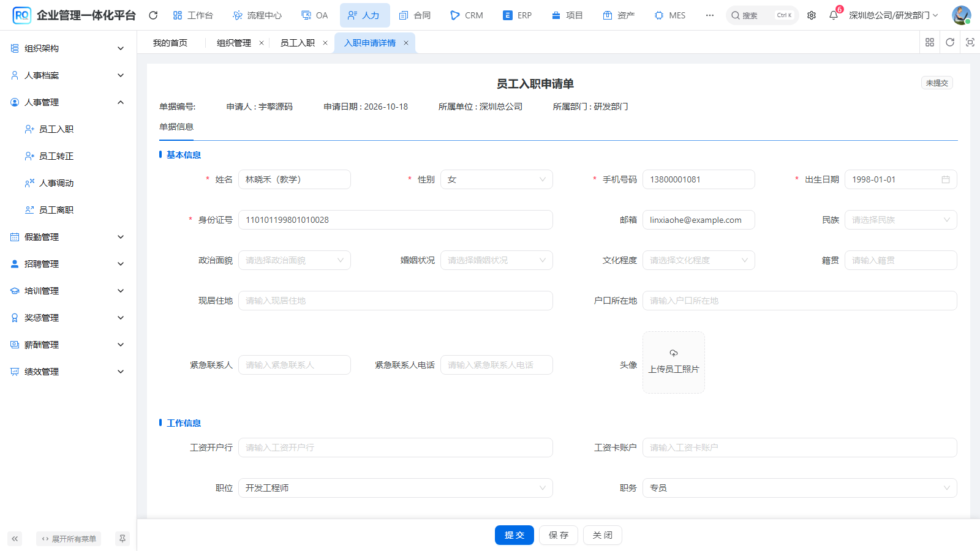Open the 职位 dropdown
Screen dimensions: 980x551
(396, 488)
